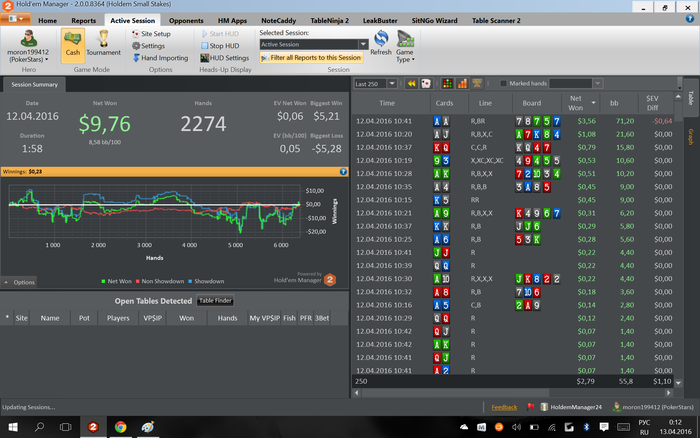This screenshot has width=700, height=438.
Task: Sort open tables by VP$IP column
Action: 152,318
